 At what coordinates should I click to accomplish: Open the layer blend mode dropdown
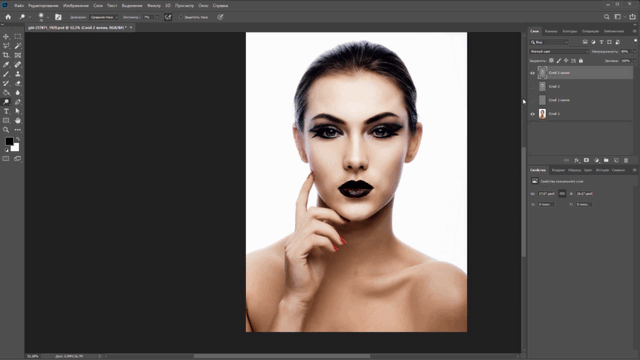[x=559, y=51]
